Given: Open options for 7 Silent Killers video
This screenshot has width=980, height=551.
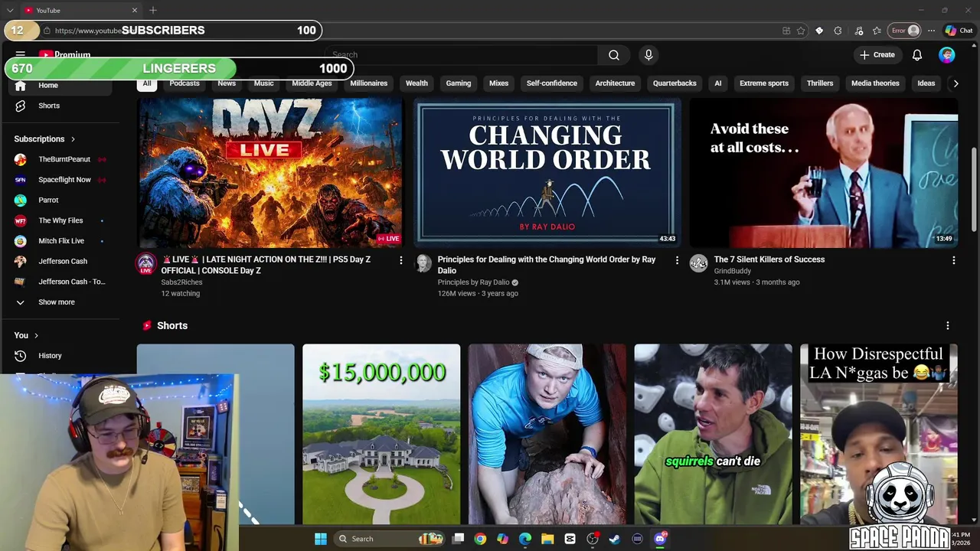Looking at the screenshot, I should 953,260.
